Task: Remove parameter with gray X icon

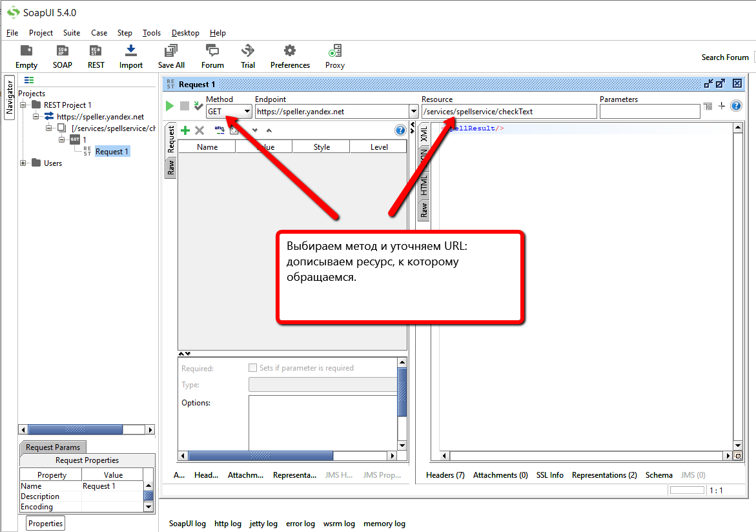Action: click(x=199, y=130)
